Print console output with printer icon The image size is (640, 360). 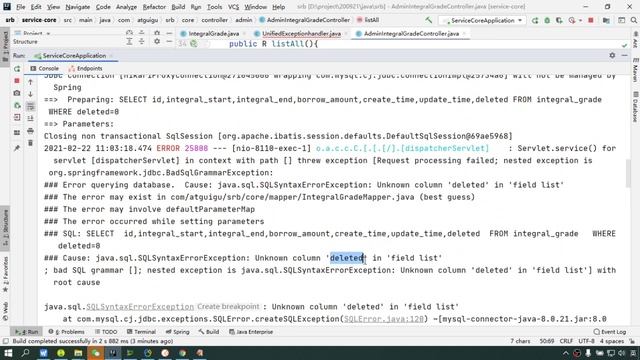tap(30, 131)
